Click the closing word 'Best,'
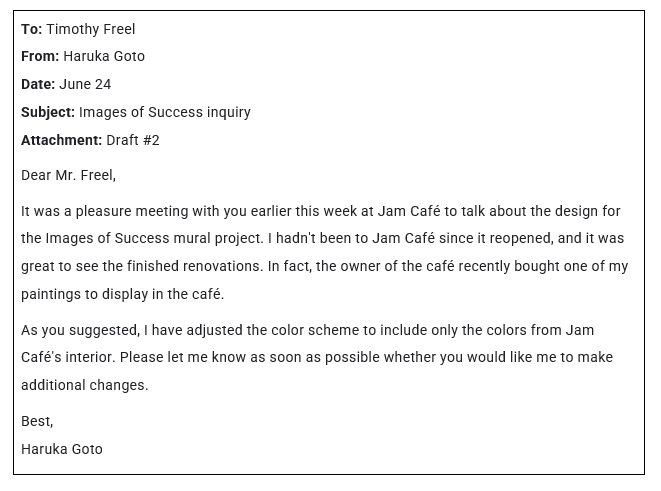 [x=37, y=422]
